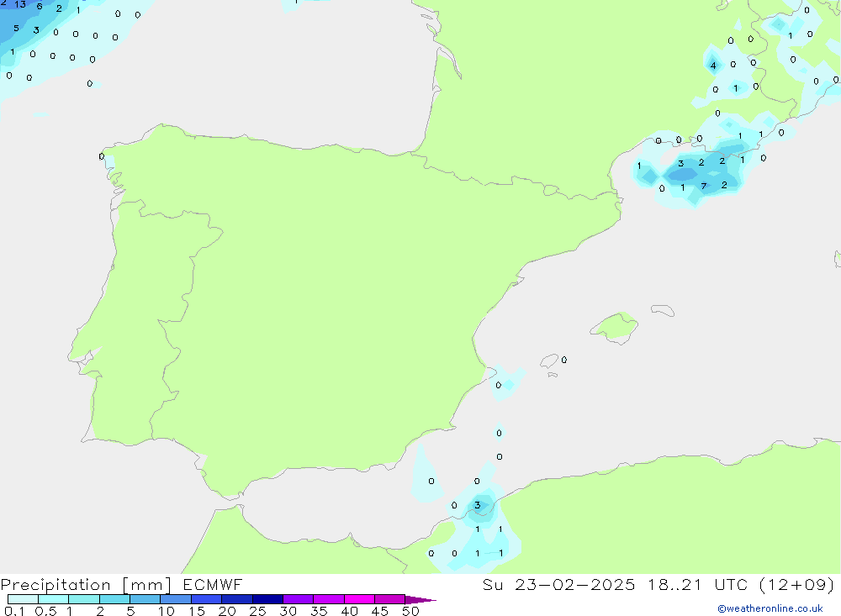Pick the 10–15 mm legend color swatch
Image resolution: width=841 pixels, height=616 pixels.
coord(176,599)
